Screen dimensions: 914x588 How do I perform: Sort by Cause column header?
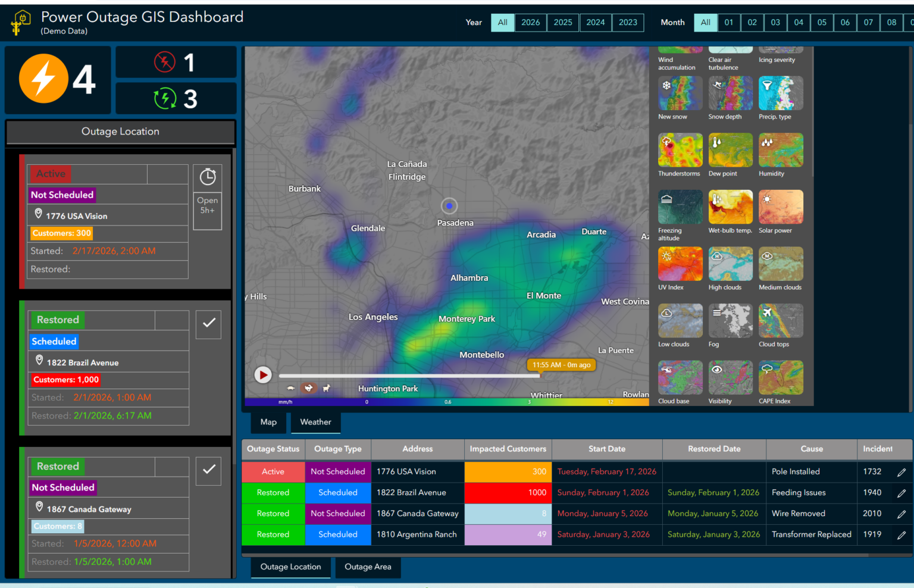pyautogui.click(x=812, y=449)
